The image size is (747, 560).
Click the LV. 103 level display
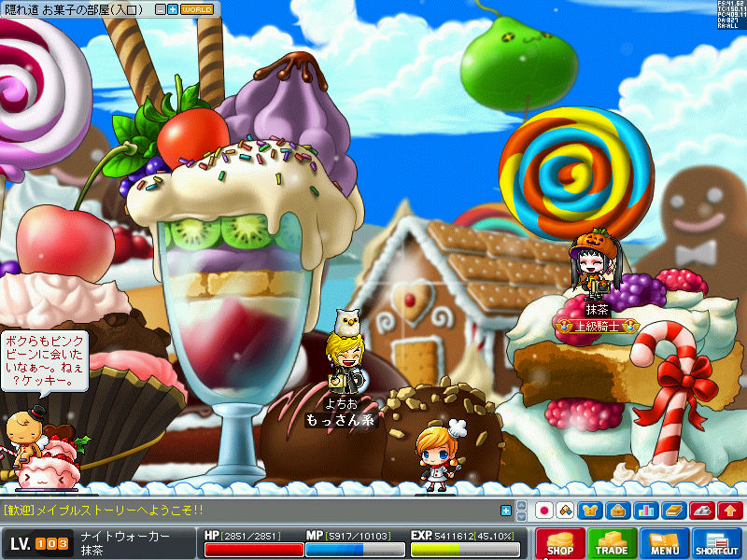tap(39, 543)
